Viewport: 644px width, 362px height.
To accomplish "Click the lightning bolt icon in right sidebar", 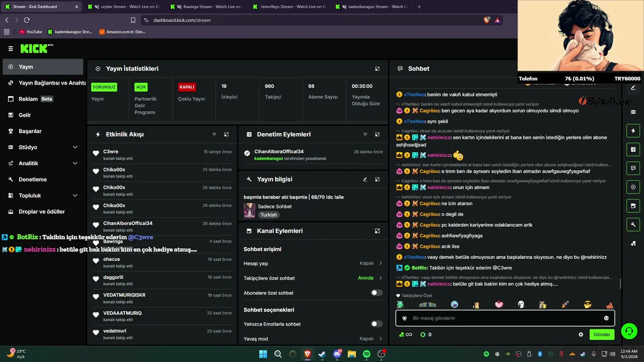I will tap(633, 131).
